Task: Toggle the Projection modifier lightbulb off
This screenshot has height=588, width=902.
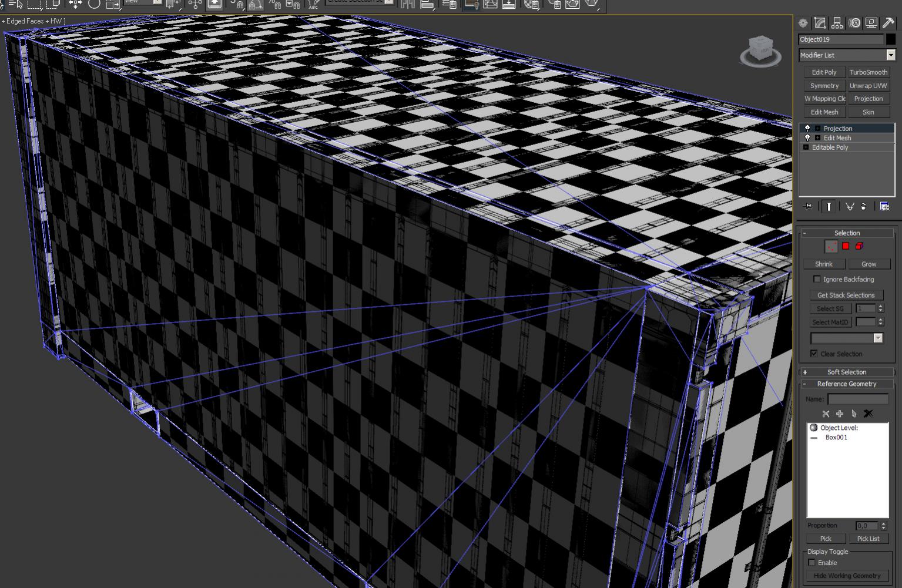Action: (806, 128)
